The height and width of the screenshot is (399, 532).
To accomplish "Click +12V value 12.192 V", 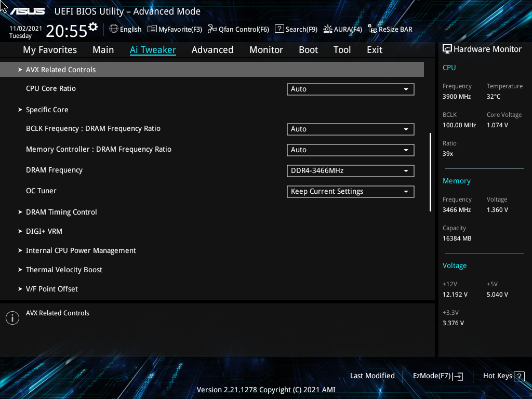I will pos(455,295).
